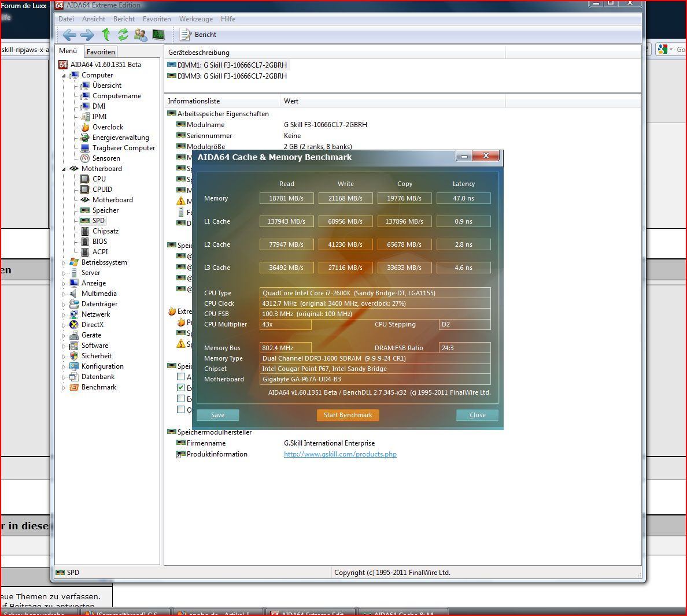
Task: Select Übersicht in the tree
Action: (107, 86)
